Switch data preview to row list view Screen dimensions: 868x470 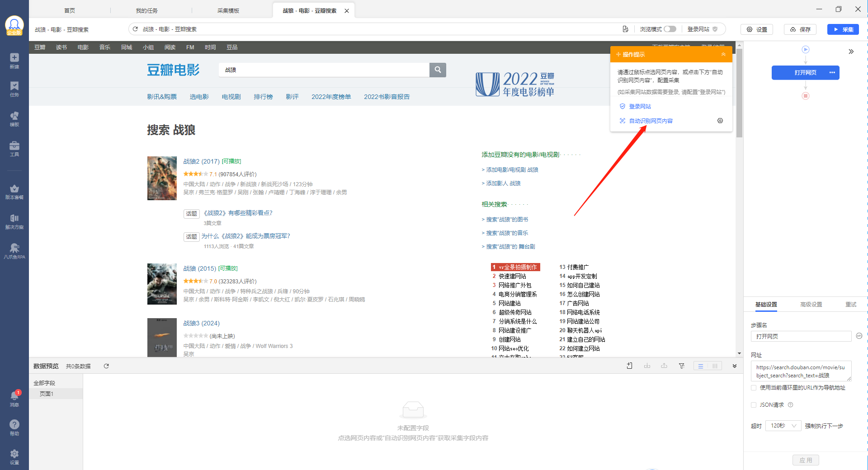pyautogui.click(x=701, y=366)
